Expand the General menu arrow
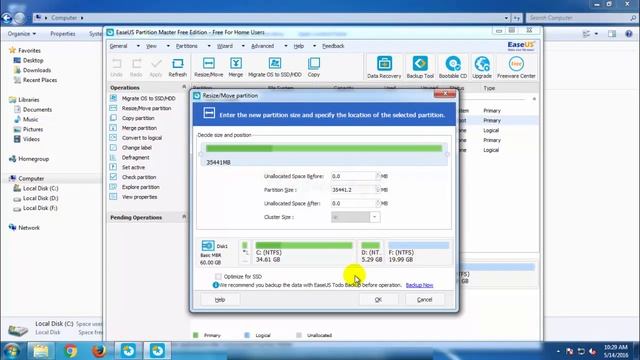 (138, 46)
